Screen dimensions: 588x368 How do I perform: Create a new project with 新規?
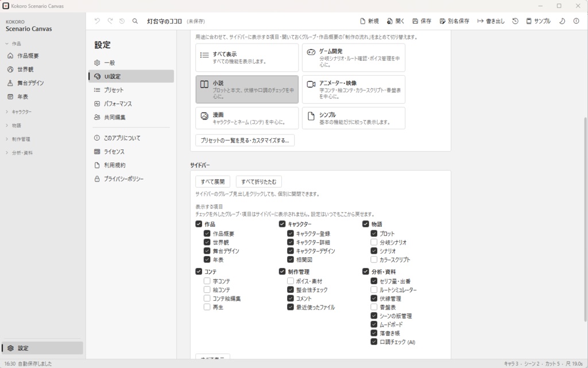coord(369,21)
